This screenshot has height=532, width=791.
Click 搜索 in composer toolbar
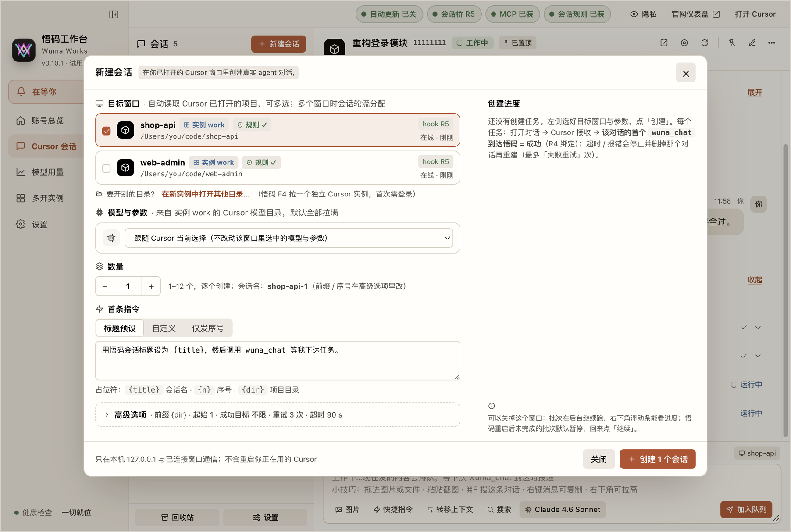[x=499, y=509]
